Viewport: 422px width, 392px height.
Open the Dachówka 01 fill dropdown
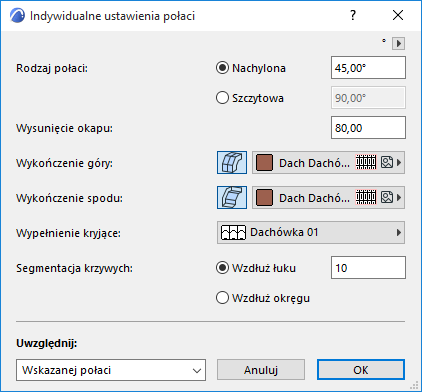(311, 232)
